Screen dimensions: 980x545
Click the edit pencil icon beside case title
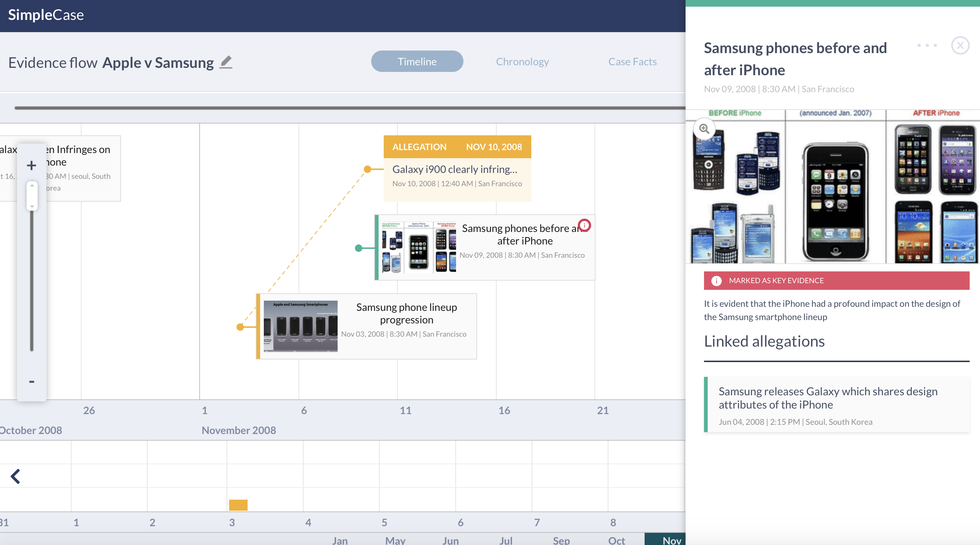(x=226, y=62)
